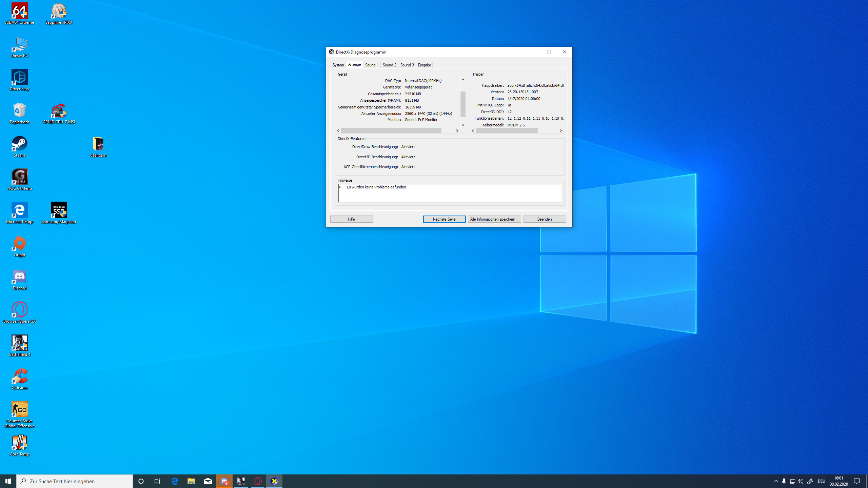Switch to the System tab
Screen dimensions: 868x488
click(x=338, y=65)
